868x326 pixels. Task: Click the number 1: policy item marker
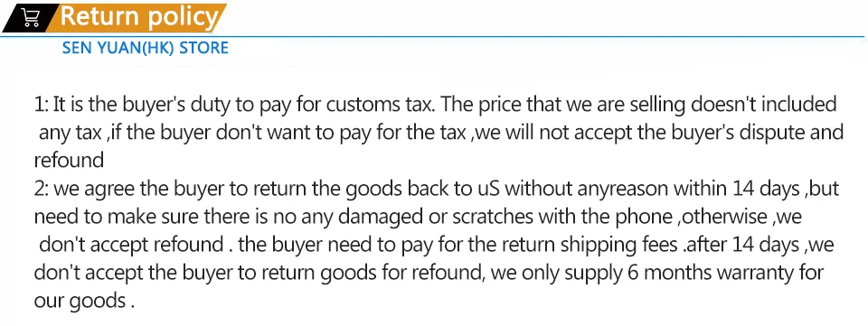coord(42,104)
